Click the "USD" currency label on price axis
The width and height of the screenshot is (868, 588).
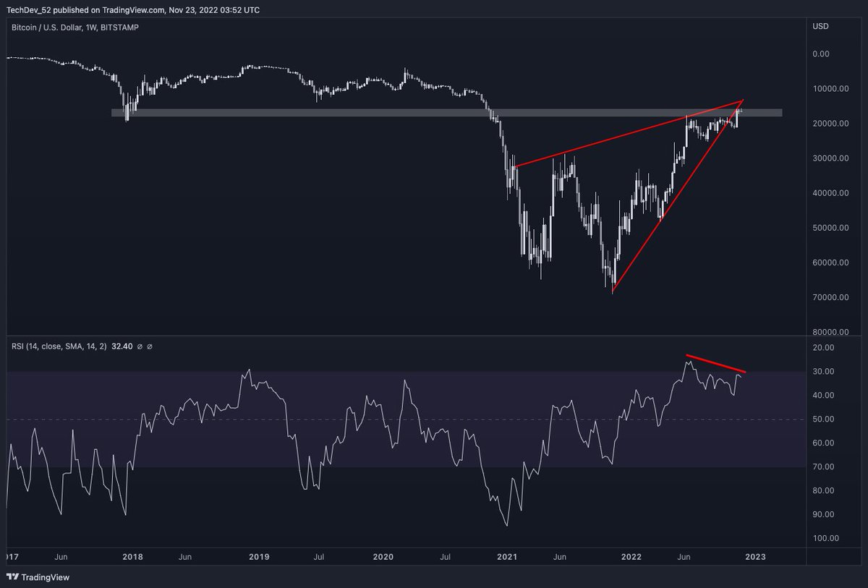(x=821, y=27)
